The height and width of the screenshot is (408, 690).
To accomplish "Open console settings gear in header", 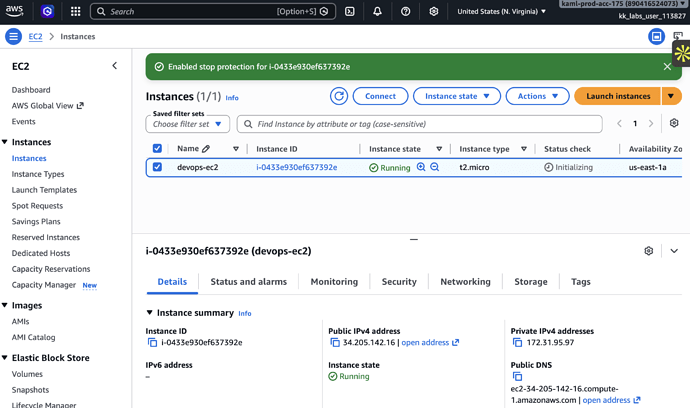I will click(x=434, y=11).
